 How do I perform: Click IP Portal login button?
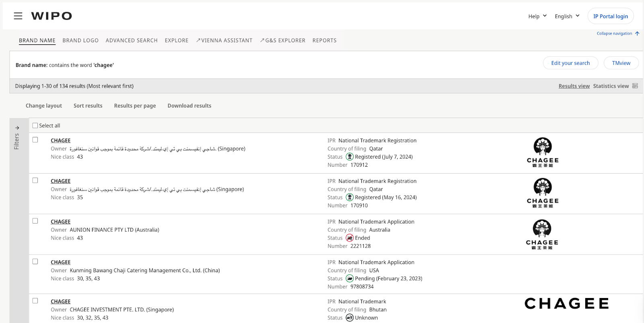[611, 16]
